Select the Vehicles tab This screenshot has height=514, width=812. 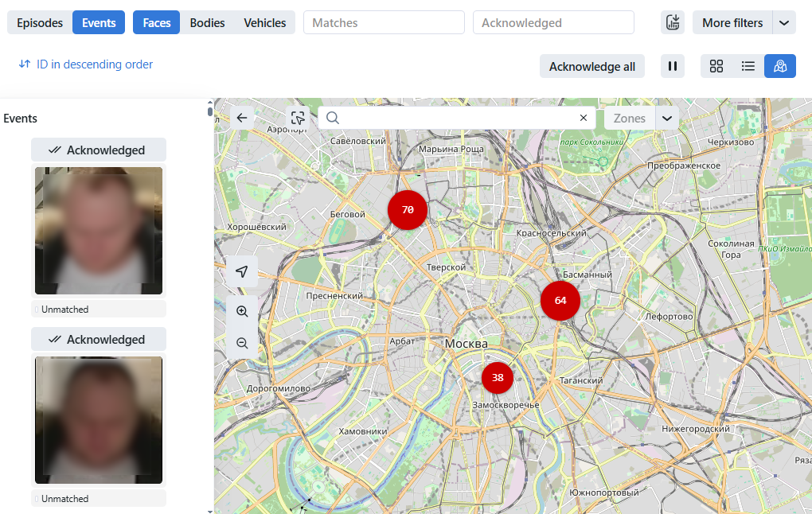pyautogui.click(x=264, y=23)
